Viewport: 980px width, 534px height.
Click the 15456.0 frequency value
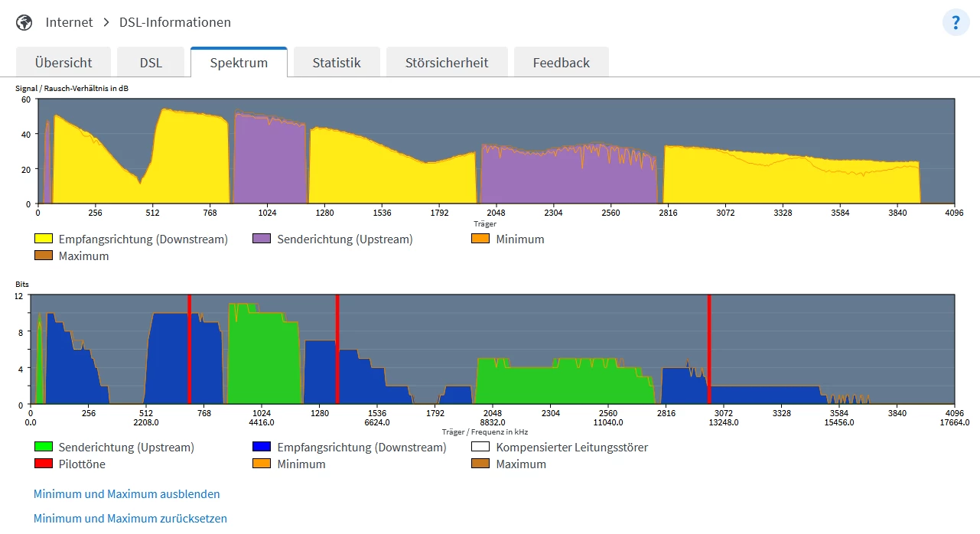tap(839, 422)
